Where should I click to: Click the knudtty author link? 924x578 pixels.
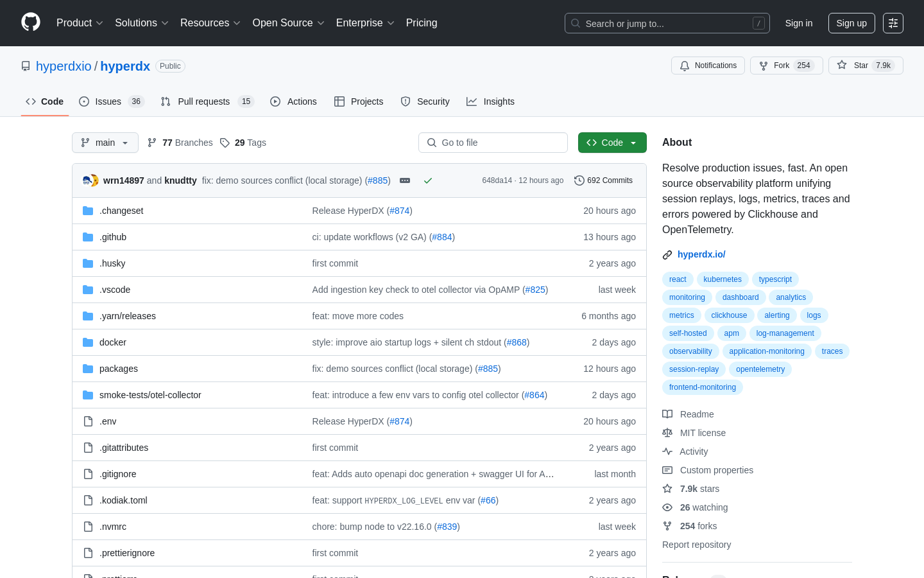[180, 180]
